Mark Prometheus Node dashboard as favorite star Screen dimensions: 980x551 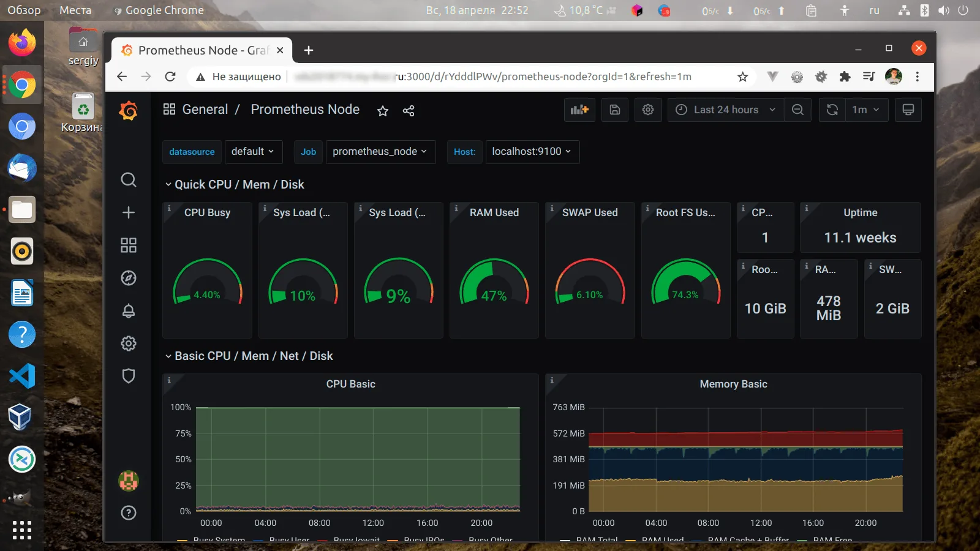point(382,111)
